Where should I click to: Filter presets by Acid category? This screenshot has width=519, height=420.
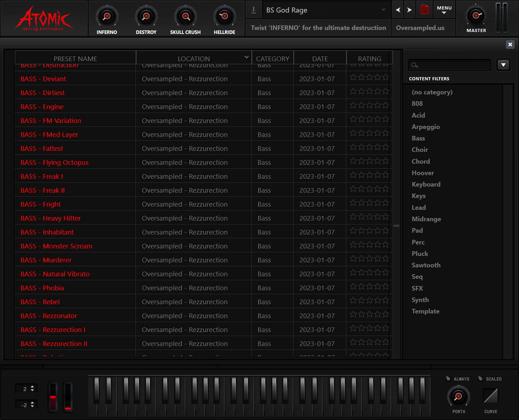pos(418,115)
